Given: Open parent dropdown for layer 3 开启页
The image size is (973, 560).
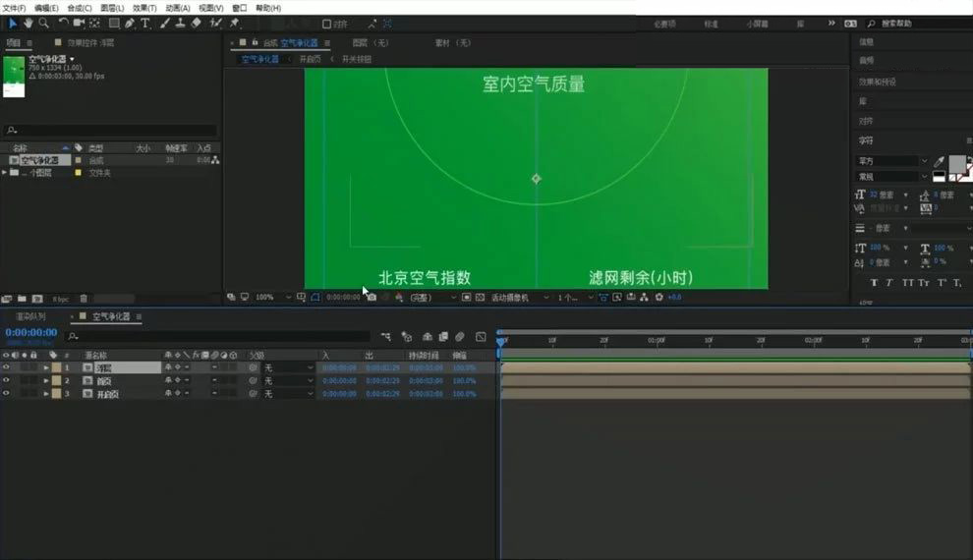Looking at the screenshot, I should (289, 394).
